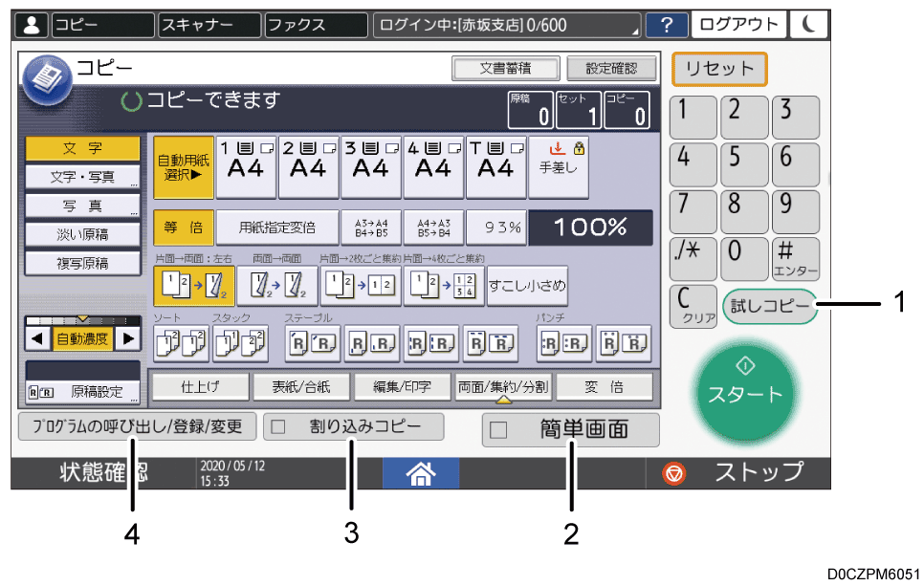Select paper tray 3 A4
This screenshot has height=586, width=924.
[x=371, y=167]
